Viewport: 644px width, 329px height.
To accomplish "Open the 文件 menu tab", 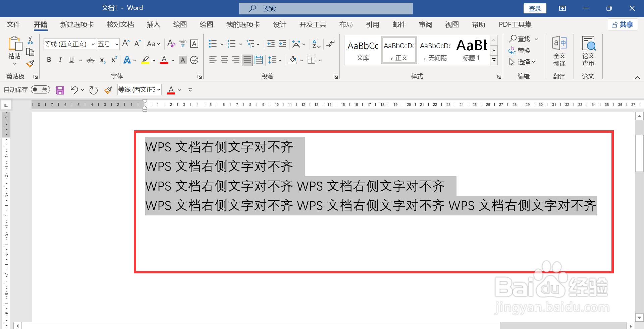I will pyautogui.click(x=13, y=24).
